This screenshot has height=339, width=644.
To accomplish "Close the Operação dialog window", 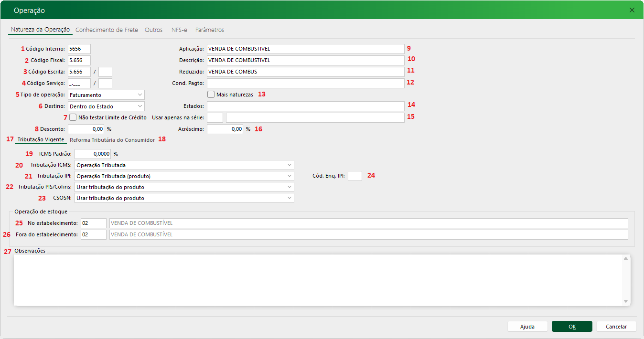I will [632, 10].
